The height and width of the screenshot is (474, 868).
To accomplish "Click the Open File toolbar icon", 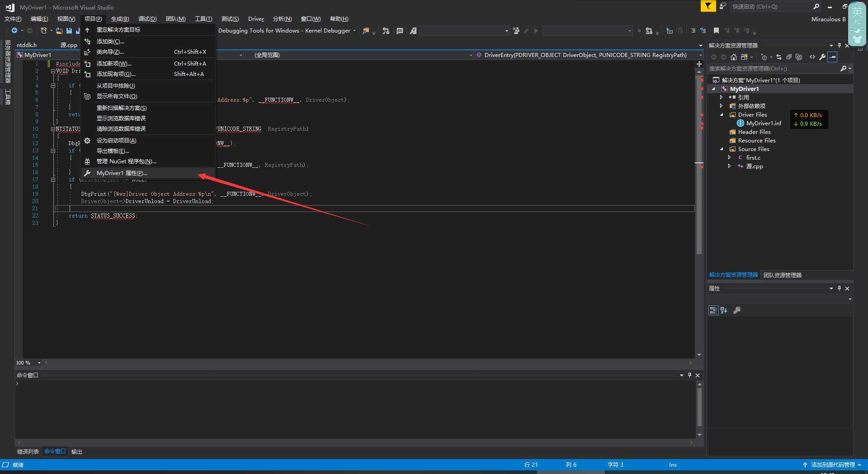I will click(x=59, y=31).
